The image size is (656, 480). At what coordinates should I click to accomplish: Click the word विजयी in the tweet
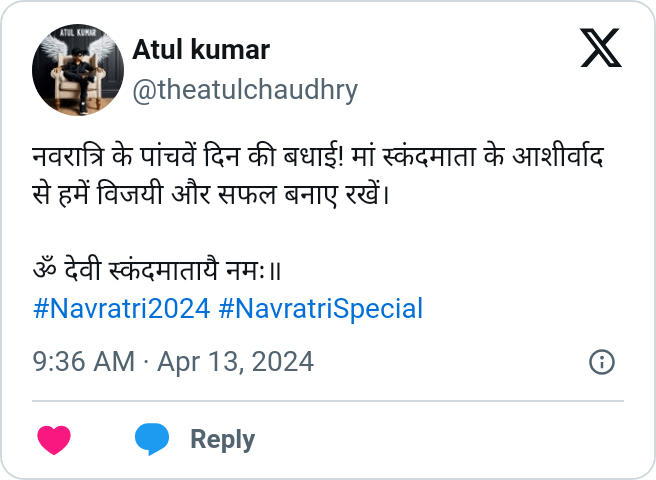click(158, 190)
